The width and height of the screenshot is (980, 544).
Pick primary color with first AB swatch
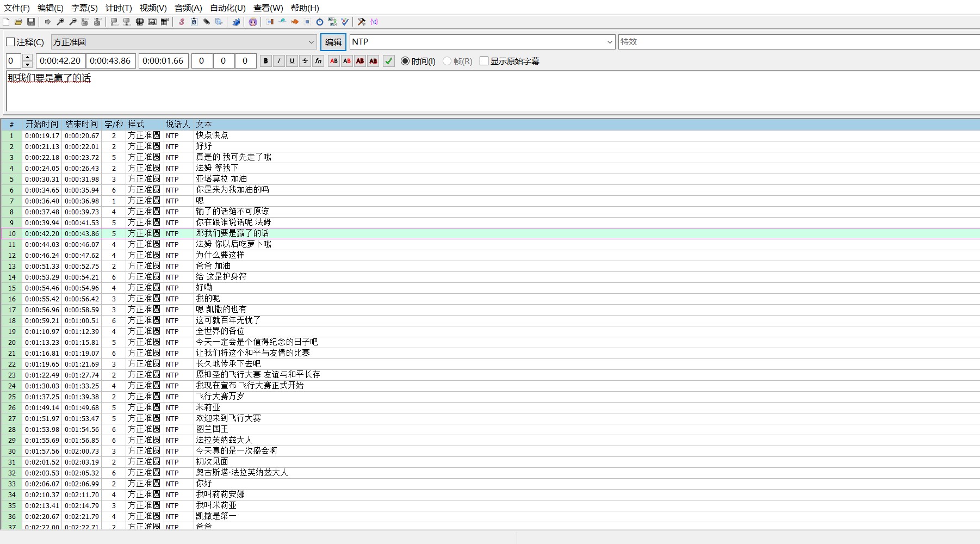(334, 61)
